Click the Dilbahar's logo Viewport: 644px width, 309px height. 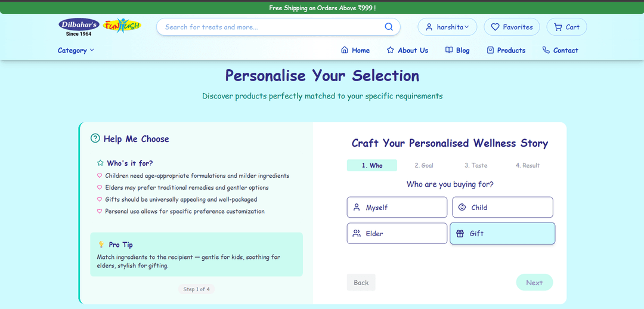[x=79, y=26]
